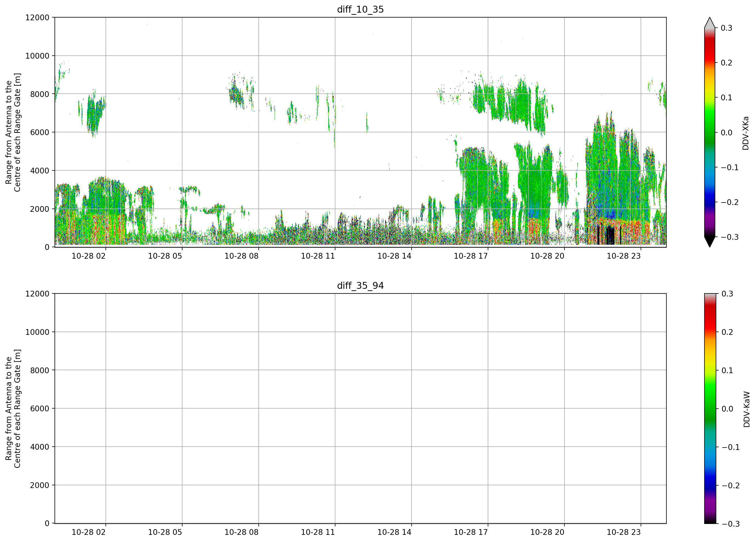Click the 10-28 11 tick label under diff_35_94
Image resolution: width=756 pixels, height=542 pixels.
tap(318, 532)
